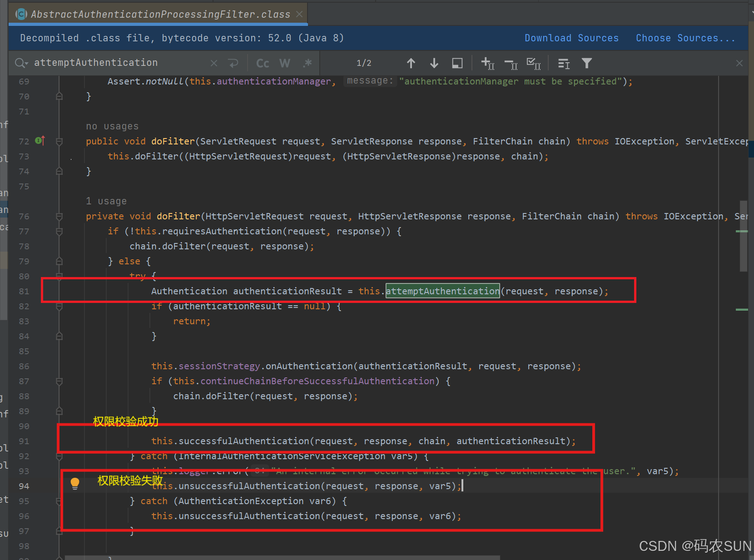This screenshot has height=560, width=754.
Task: Click line number 81 in gutter
Action: tap(24, 291)
